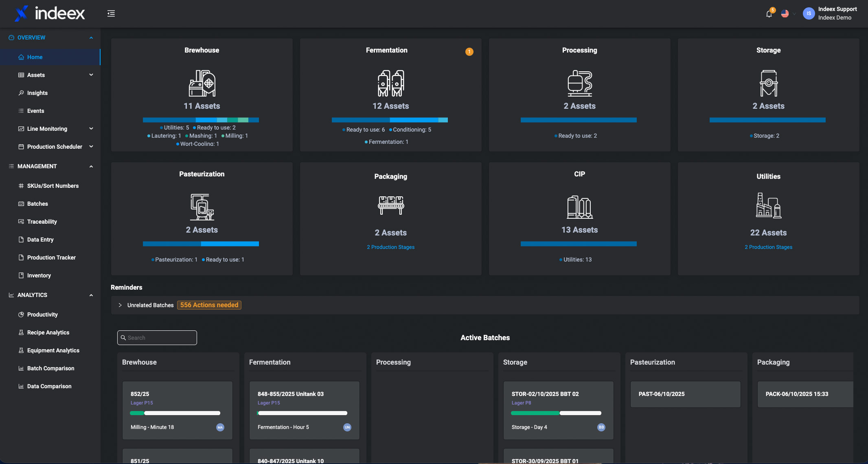Click the Storage tank icon

click(768, 83)
